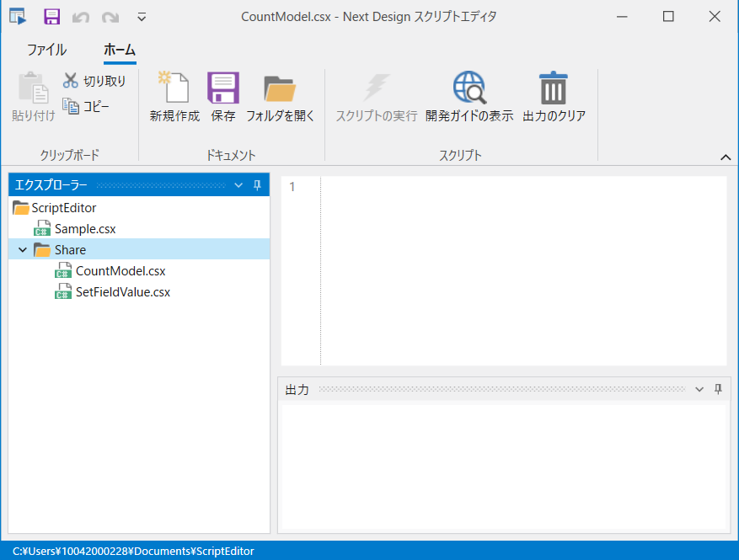Create a new script with 新規作成
The height and width of the screenshot is (560, 739).
click(x=174, y=97)
